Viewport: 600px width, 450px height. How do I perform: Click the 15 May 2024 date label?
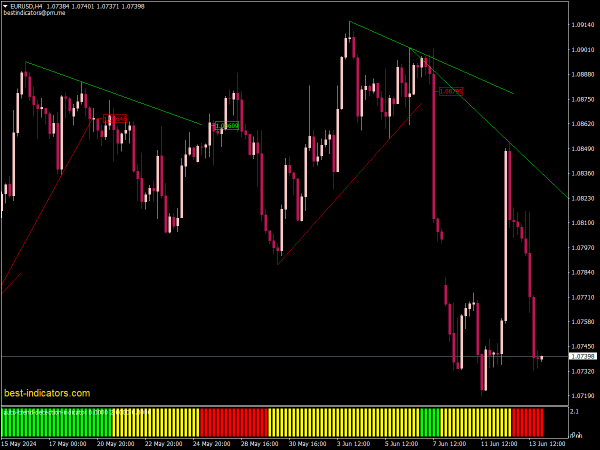[x=19, y=444]
